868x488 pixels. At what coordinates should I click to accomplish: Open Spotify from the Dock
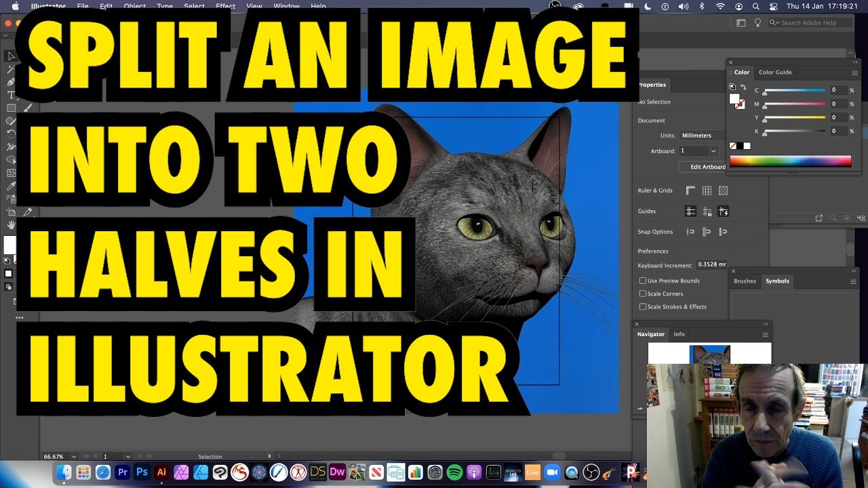454,472
